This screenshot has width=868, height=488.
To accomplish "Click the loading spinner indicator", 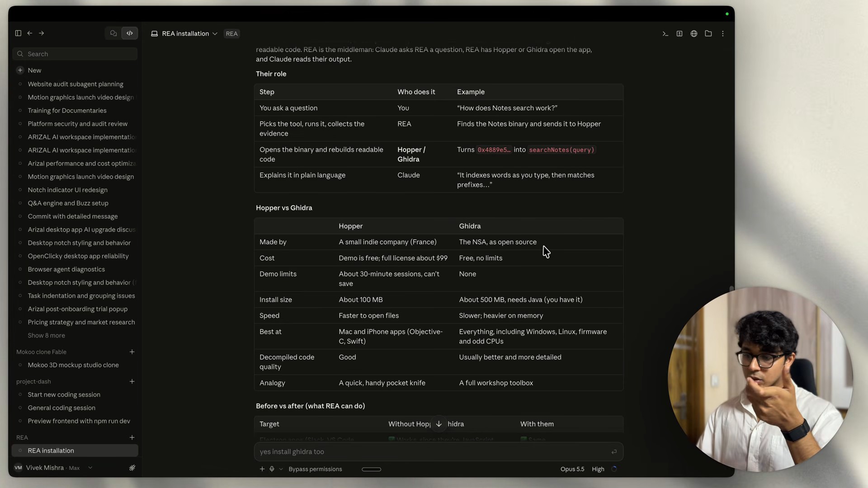I will tap(614, 469).
